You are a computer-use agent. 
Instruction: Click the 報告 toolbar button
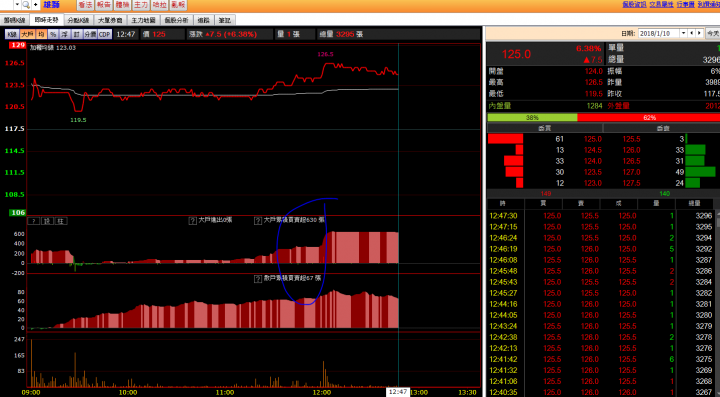click(103, 5)
